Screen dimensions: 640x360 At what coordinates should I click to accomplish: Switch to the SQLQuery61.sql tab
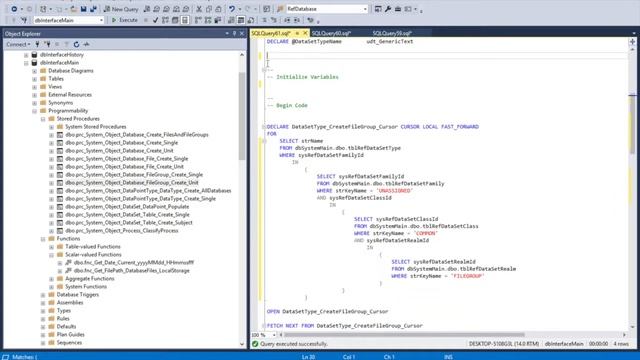(271, 33)
